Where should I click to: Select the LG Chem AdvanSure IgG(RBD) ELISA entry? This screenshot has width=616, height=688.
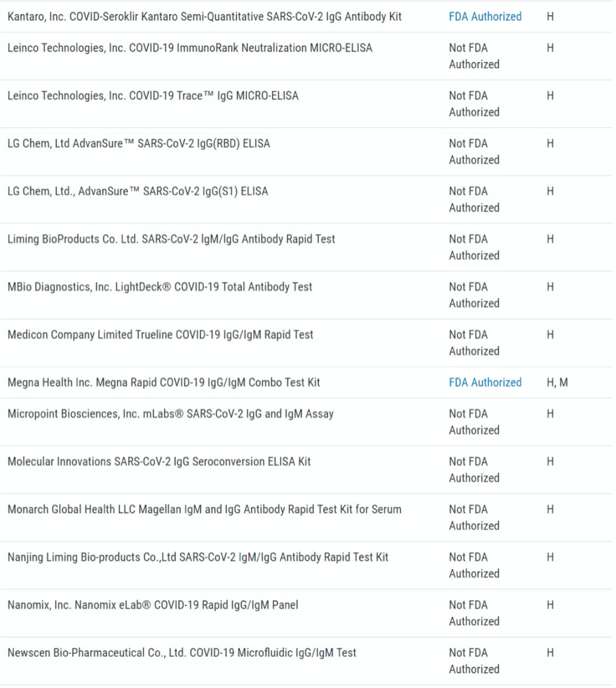coord(139,144)
